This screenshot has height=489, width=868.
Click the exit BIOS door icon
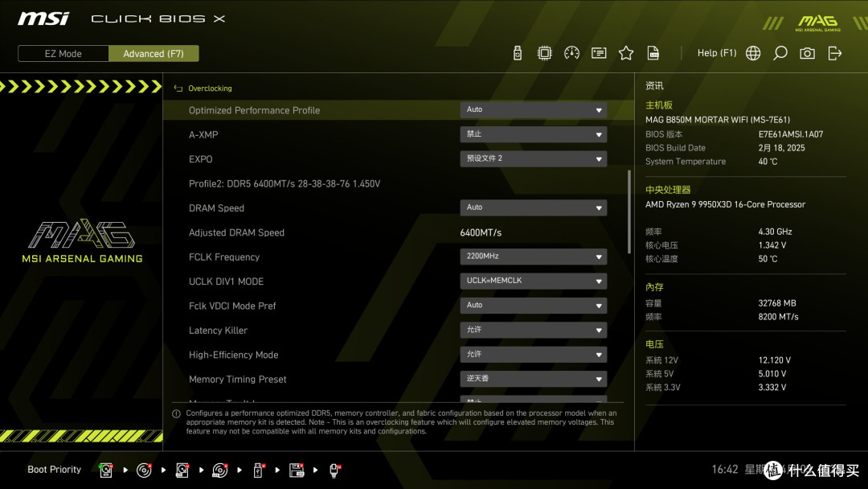pos(835,53)
